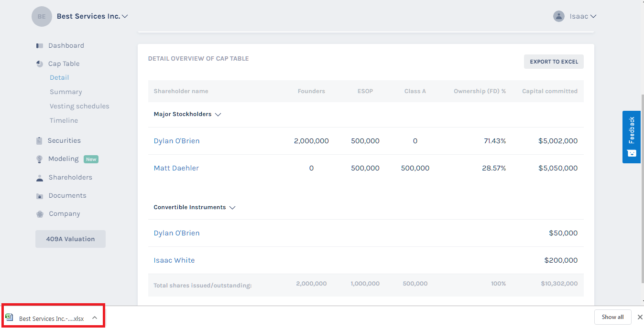Viewport: 644px width, 329px height.
Task: Click the Company sidebar icon
Action: (x=40, y=214)
